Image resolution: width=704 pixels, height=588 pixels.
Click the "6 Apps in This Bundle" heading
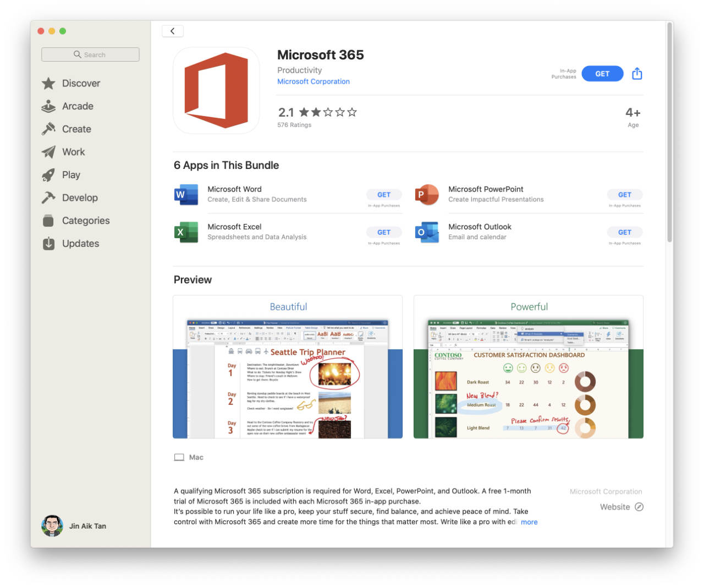226,165
